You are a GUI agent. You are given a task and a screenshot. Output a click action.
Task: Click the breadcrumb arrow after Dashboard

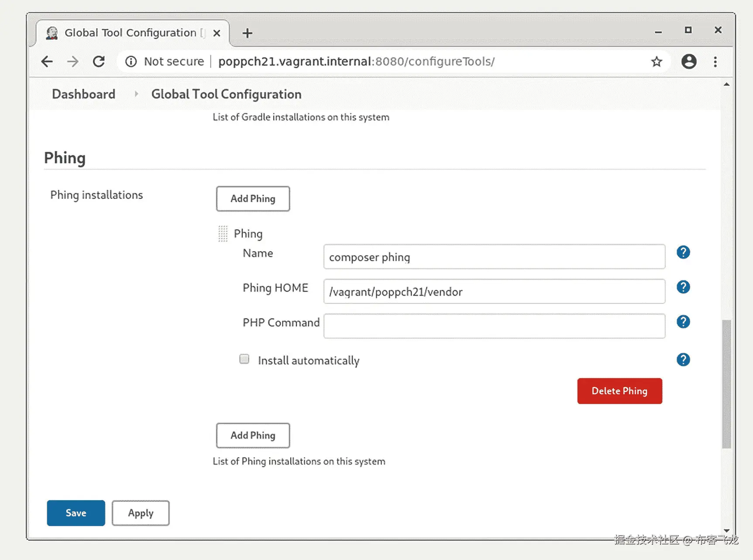point(136,94)
